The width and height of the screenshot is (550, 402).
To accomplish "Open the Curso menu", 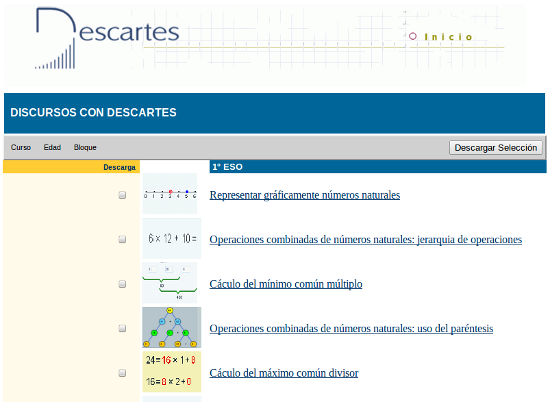I will (21, 147).
